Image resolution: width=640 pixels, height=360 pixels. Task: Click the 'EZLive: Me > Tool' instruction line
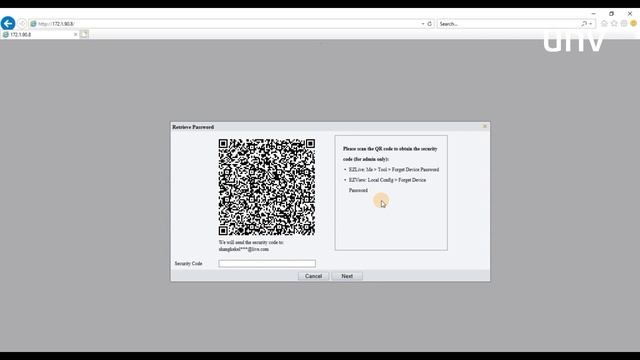(394, 169)
